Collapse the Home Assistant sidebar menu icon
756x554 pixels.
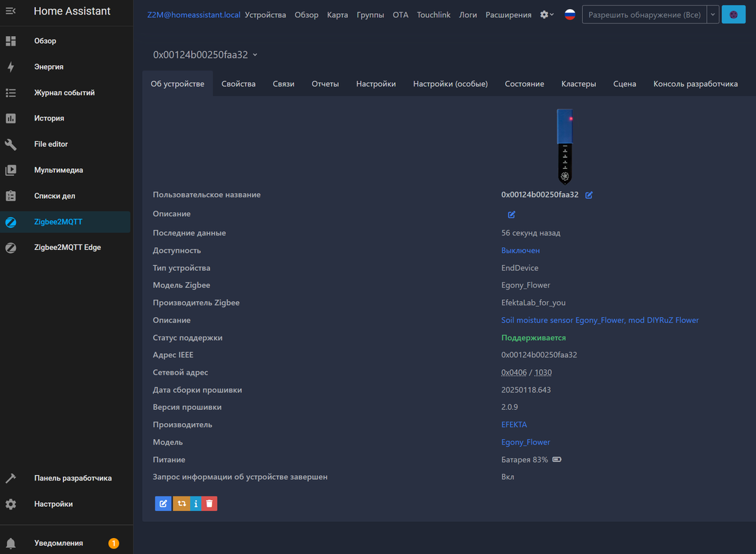coord(10,10)
